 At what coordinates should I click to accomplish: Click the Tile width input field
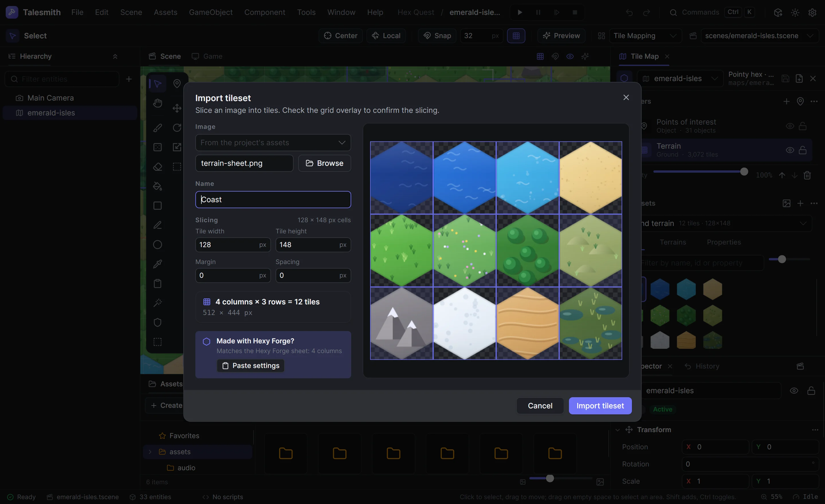click(x=233, y=245)
